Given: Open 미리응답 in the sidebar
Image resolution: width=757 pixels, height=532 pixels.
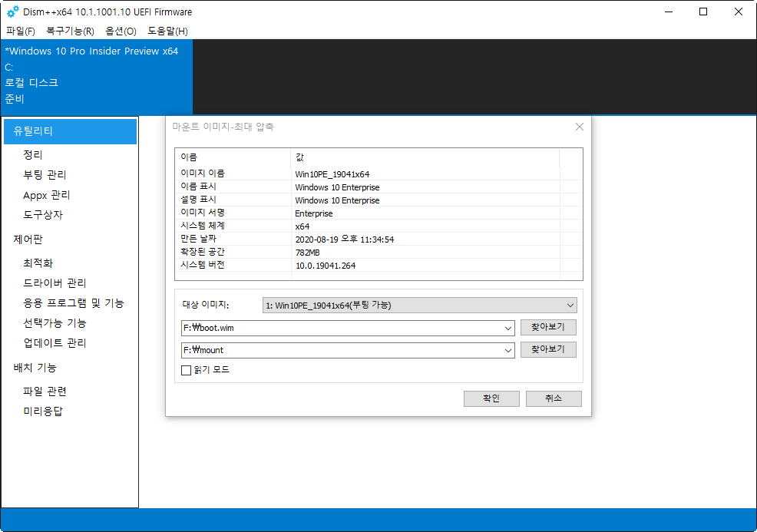Looking at the screenshot, I should 43,411.
